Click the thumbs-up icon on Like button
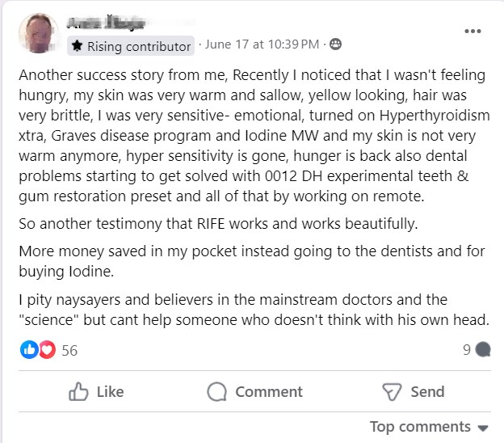 [x=78, y=392]
